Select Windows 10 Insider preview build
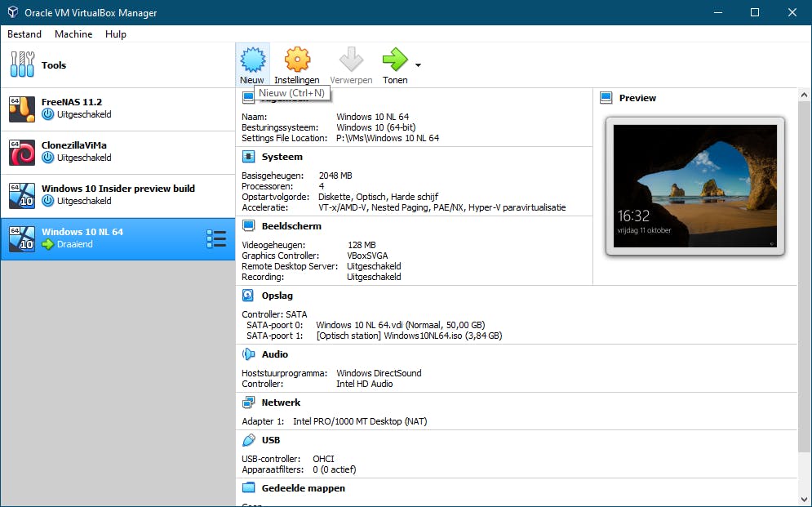This screenshot has height=507, width=812. [118, 196]
